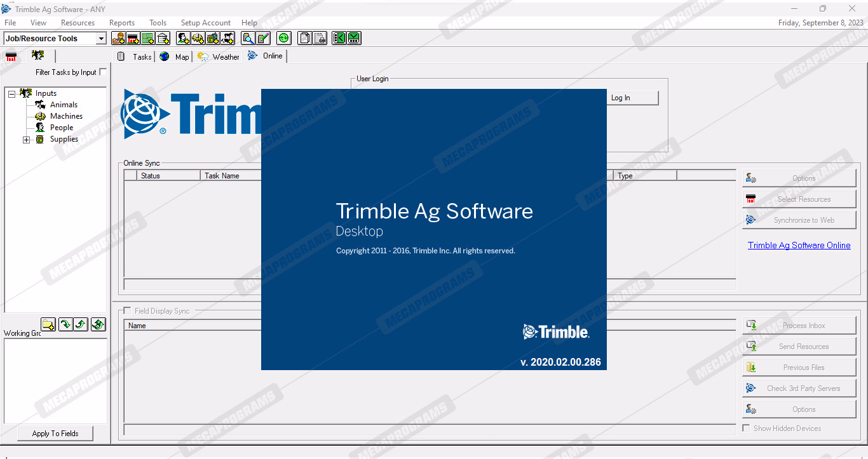
Task: Click the Trimble splash screen
Action: click(x=434, y=229)
